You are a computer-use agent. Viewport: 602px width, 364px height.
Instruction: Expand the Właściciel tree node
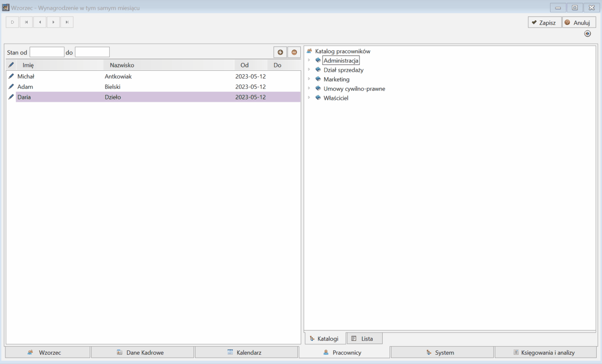[309, 97]
